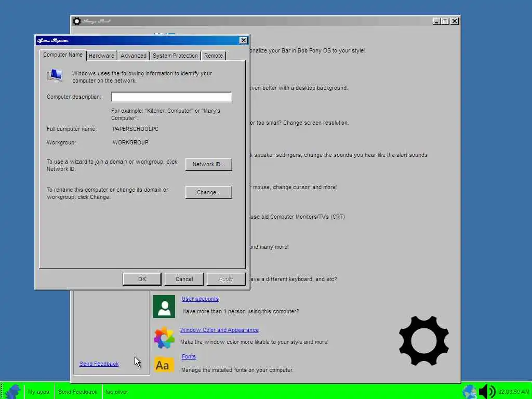This screenshot has width=532, height=399.
Task: Click the speaker volume icon in tray
Action: tap(487, 392)
